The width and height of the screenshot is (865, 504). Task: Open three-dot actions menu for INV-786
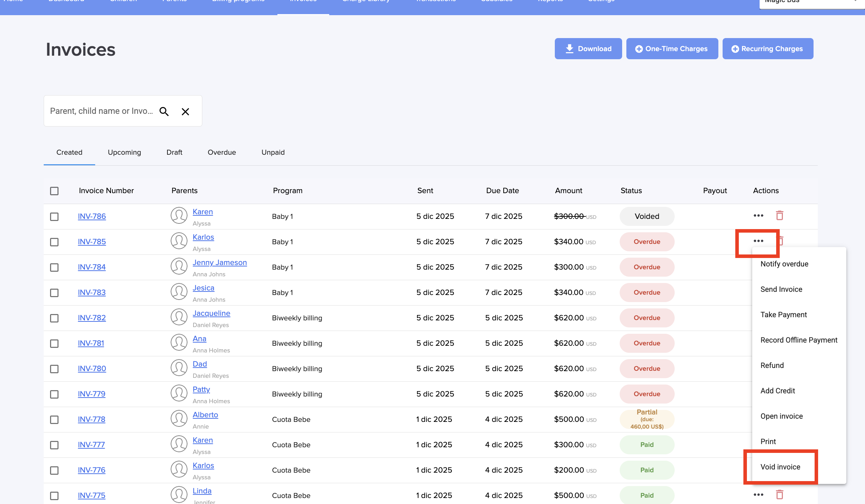tap(758, 215)
